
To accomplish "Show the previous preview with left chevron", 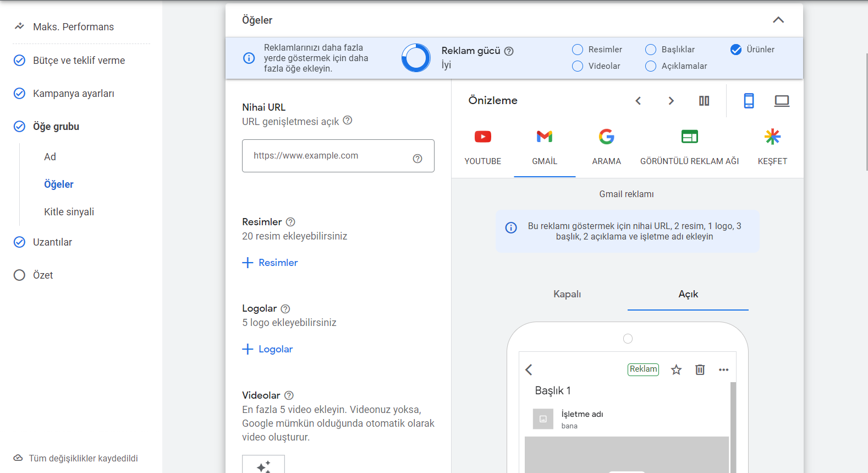I will click(x=638, y=101).
